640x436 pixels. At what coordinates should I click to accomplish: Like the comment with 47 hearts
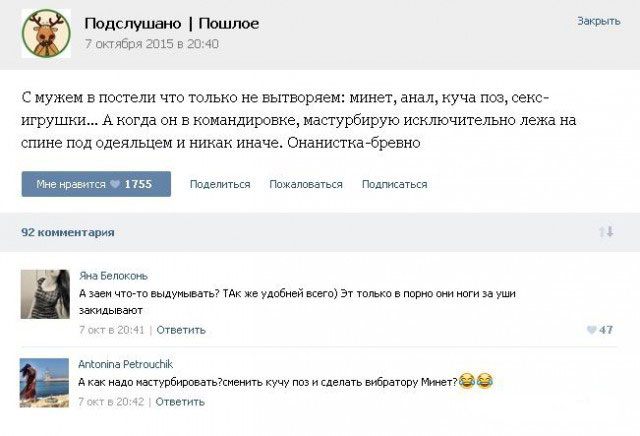(x=599, y=329)
